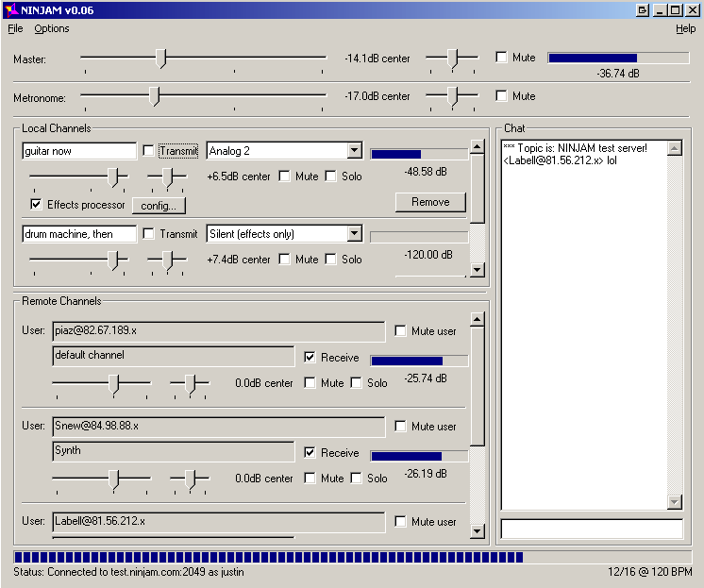Click Remove for the guitar channel
Image resolution: width=704 pixels, height=588 pixels.
(x=429, y=202)
